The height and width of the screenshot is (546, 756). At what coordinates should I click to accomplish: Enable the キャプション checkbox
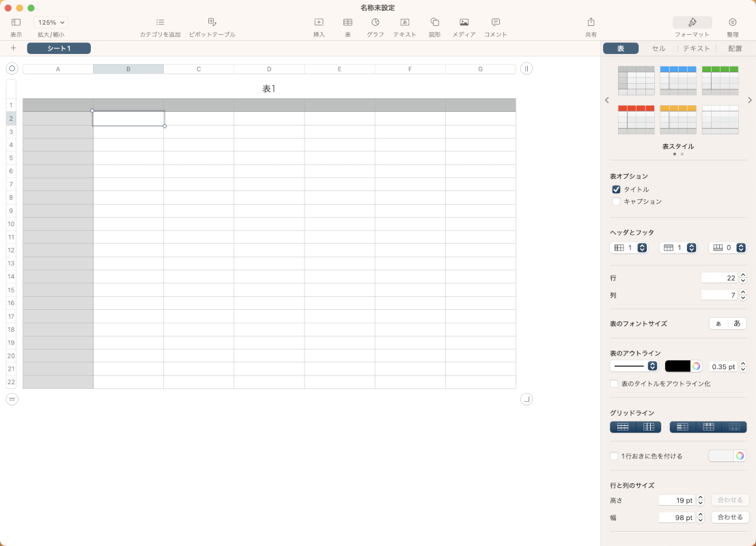click(616, 201)
